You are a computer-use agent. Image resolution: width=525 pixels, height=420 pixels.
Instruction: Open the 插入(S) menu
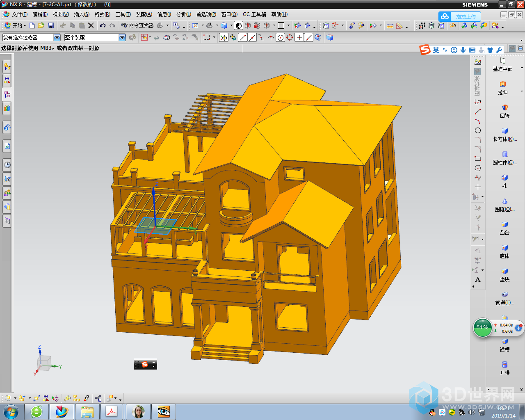click(x=82, y=14)
